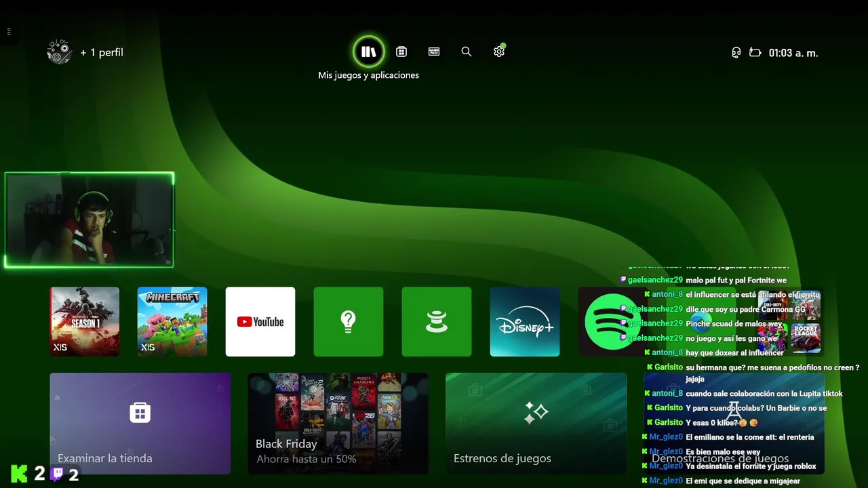Select chat message 'Pinche scuad de malos wey'

(x=734, y=324)
